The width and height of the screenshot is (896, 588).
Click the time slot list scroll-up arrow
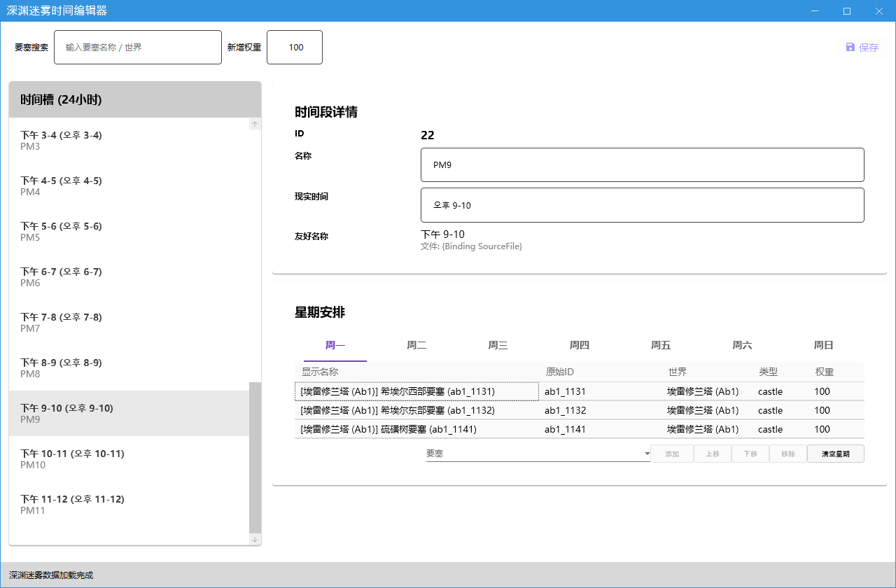coord(255,124)
